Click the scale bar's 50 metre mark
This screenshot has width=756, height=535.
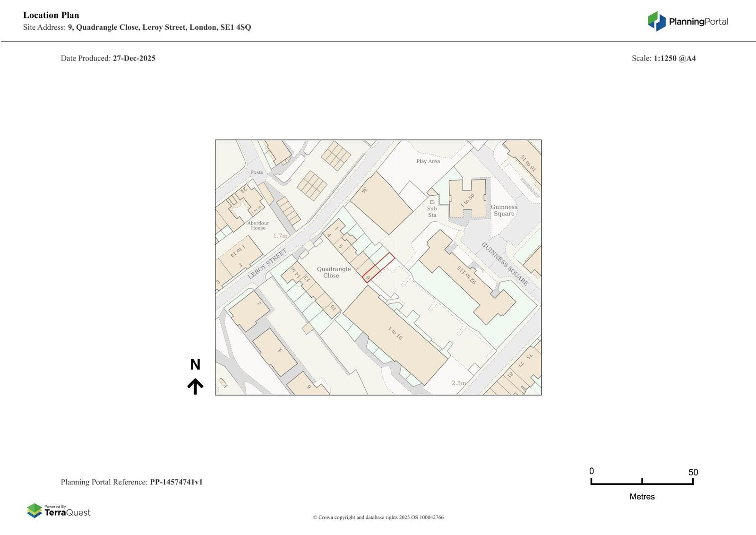tap(693, 481)
